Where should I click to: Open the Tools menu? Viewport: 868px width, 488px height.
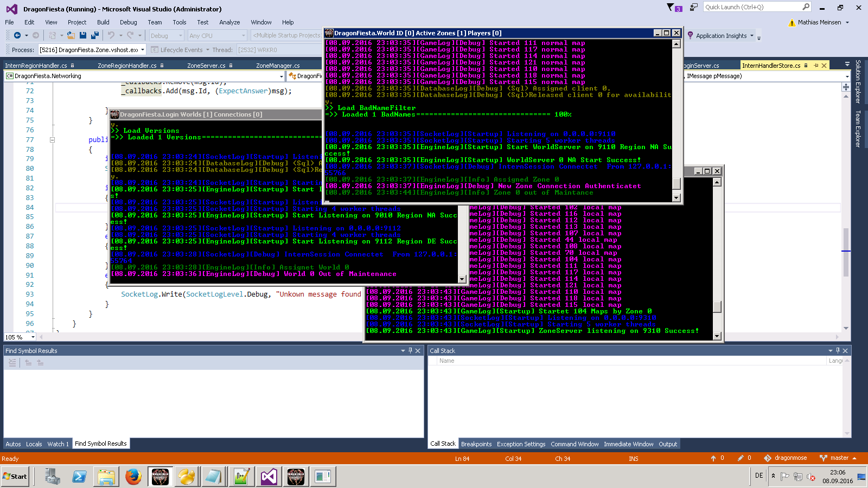tap(180, 22)
